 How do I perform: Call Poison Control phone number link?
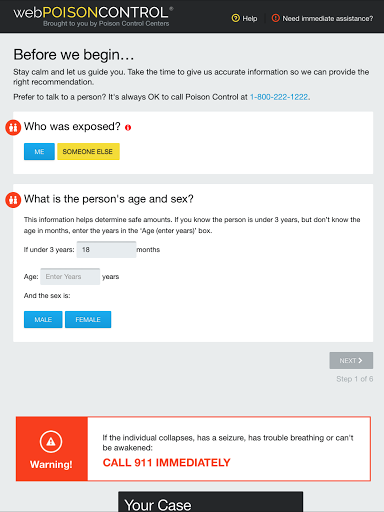(x=279, y=97)
